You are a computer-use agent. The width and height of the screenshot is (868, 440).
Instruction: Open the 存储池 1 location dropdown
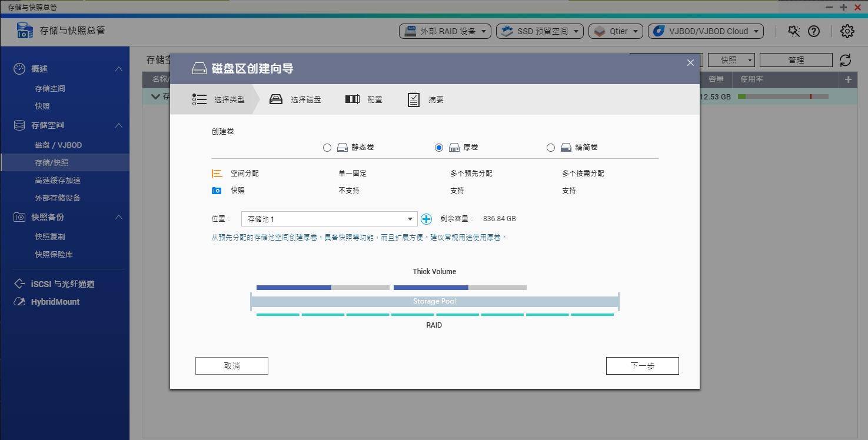pyautogui.click(x=328, y=218)
